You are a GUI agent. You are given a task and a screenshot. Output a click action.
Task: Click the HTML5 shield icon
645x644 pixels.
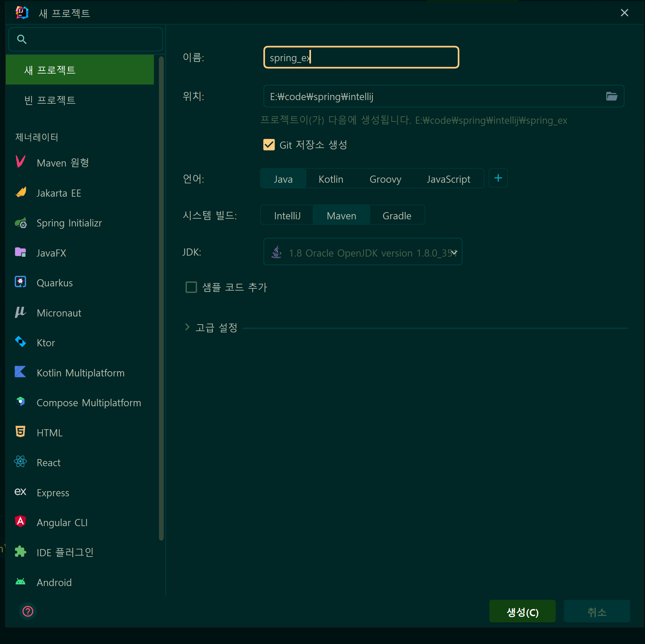click(x=20, y=432)
